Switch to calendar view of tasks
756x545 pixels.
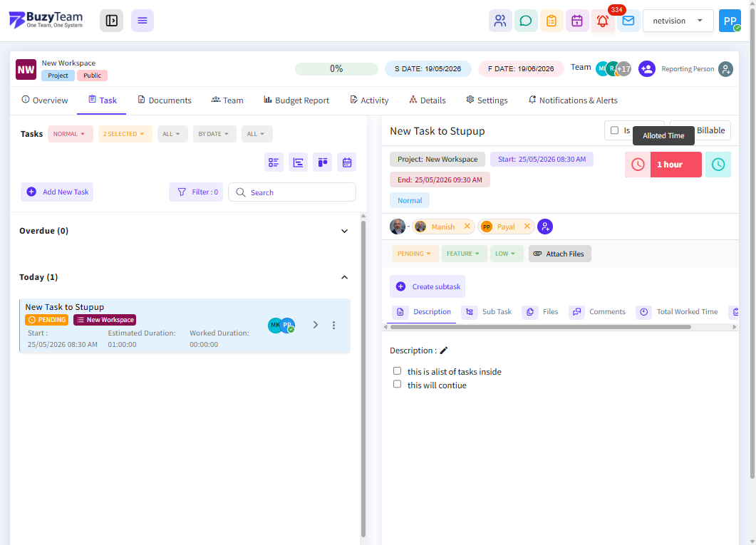click(347, 162)
